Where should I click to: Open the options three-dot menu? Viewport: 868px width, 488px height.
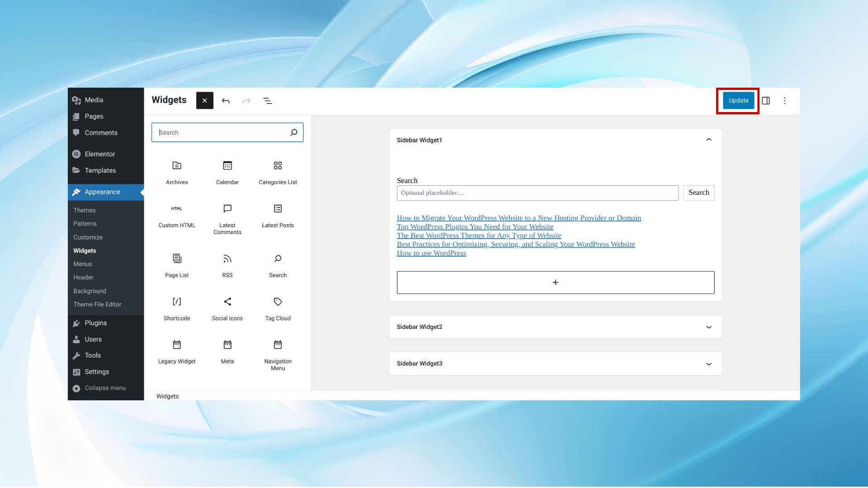click(785, 101)
